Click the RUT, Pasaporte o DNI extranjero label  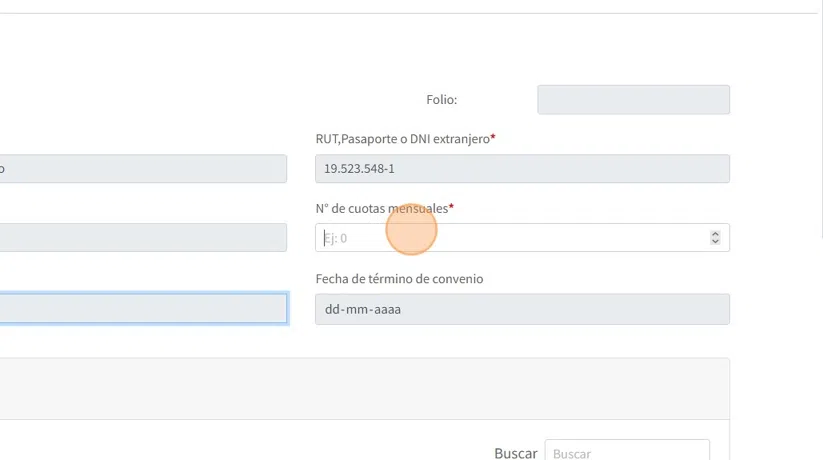pos(402,139)
